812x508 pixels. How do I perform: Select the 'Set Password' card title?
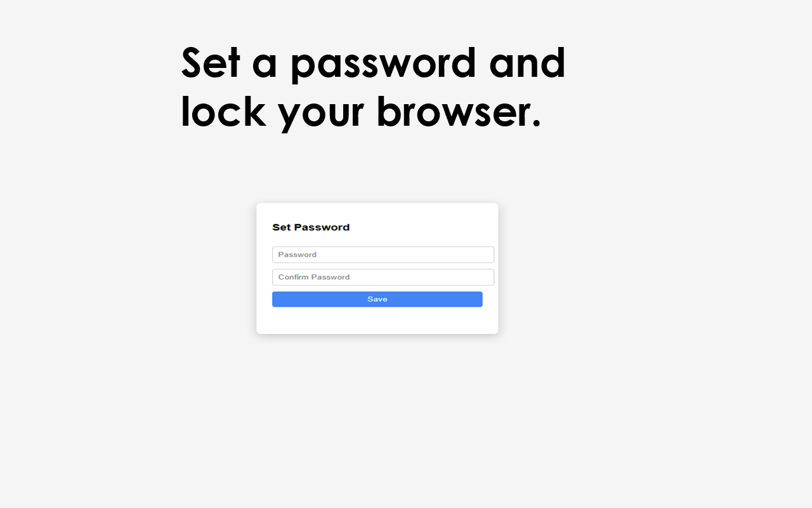coord(311,227)
